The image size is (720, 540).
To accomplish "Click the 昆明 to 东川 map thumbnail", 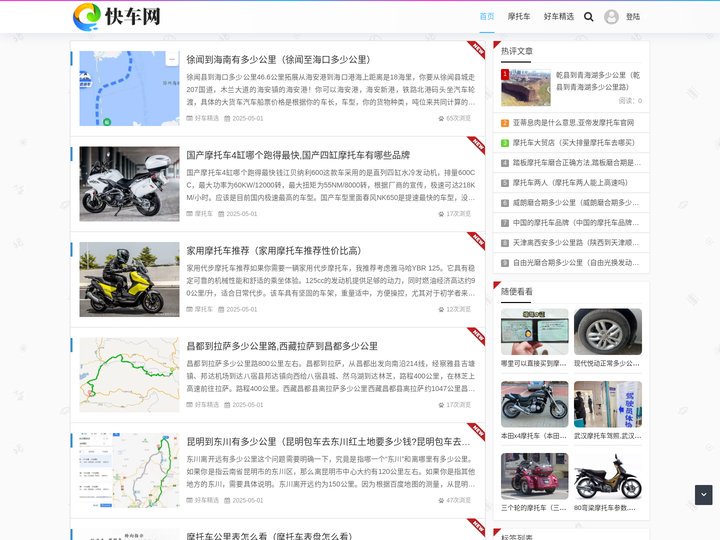I will 129,470.
